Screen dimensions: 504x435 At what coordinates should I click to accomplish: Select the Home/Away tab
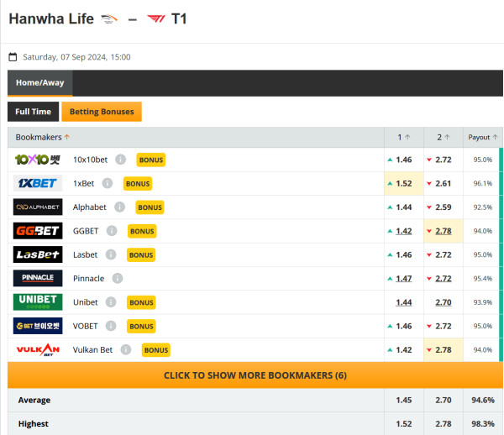click(x=40, y=83)
